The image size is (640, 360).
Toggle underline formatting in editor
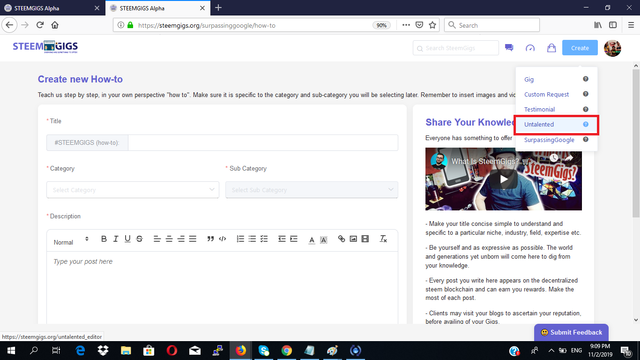127,239
